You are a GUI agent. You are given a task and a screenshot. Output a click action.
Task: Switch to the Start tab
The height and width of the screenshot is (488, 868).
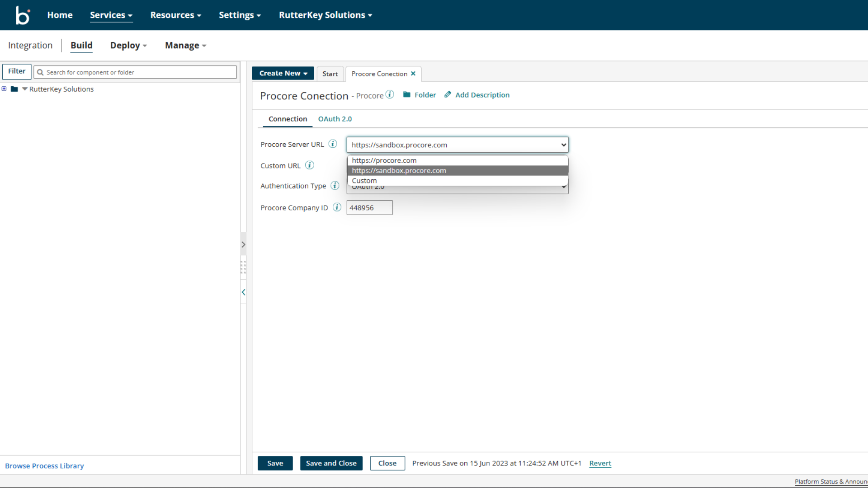[330, 74]
